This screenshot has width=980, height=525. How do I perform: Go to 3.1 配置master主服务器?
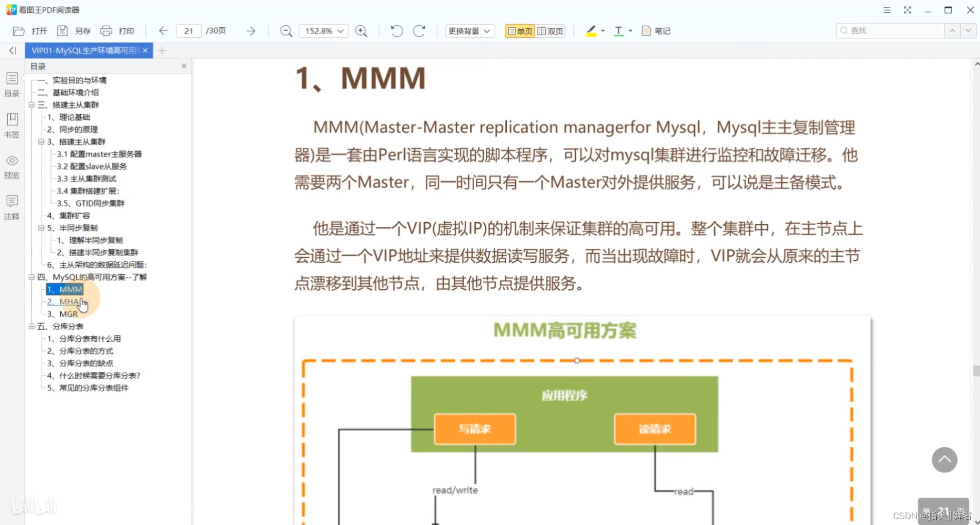coord(99,154)
